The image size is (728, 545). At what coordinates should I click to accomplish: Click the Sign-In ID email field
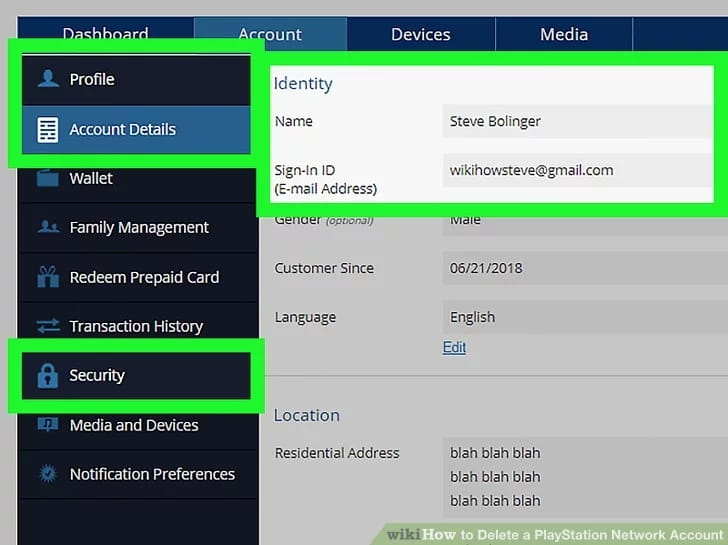tap(578, 170)
